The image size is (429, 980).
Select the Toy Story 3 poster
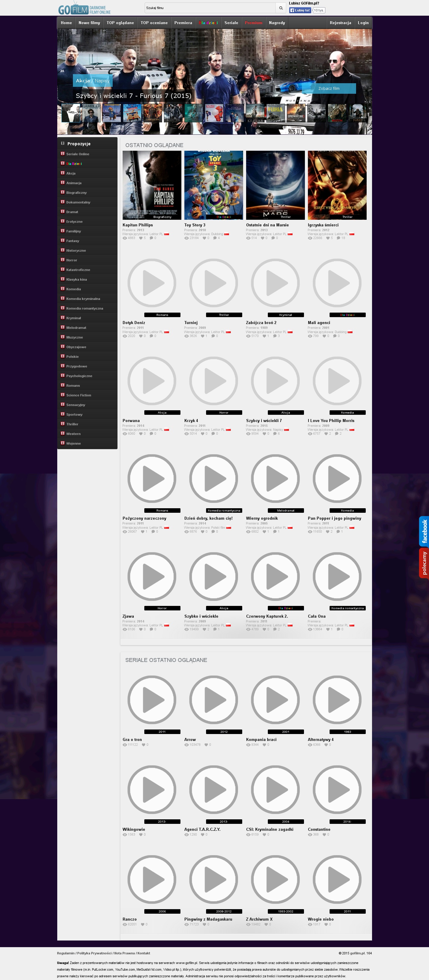[214, 185]
